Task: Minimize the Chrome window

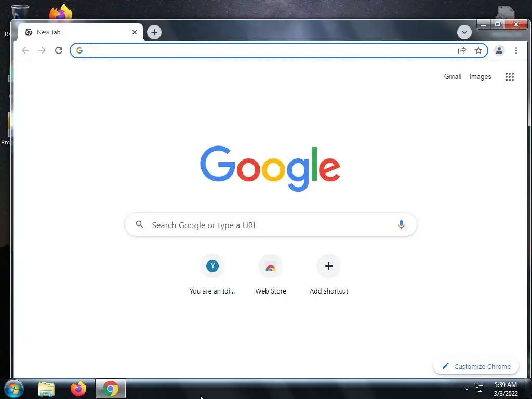Action: (x=484, y=24)
